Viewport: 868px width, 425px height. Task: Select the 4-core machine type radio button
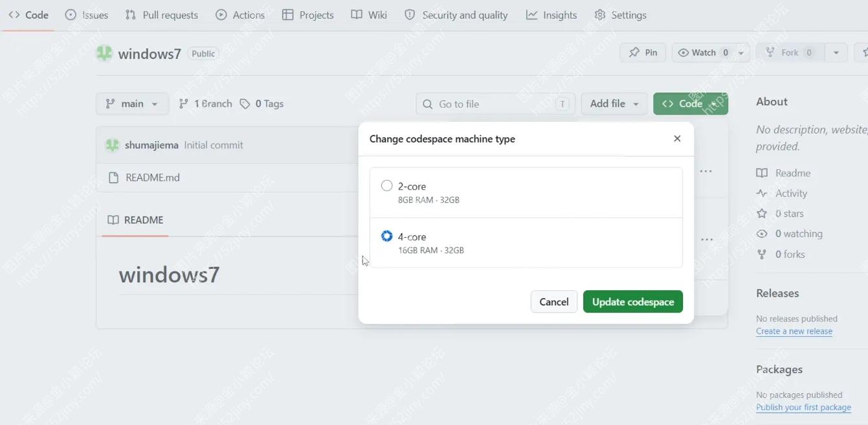point(387,236)
